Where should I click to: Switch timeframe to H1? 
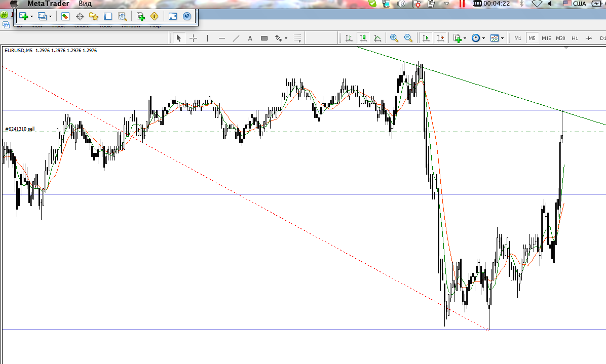pyautogui.click(x=575, y=38)
